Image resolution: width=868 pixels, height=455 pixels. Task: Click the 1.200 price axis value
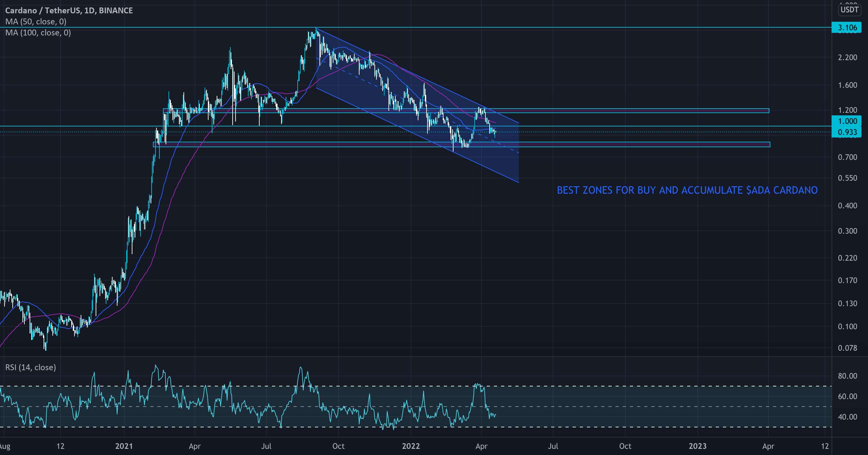pyautogui.click(x=848, y=110)
